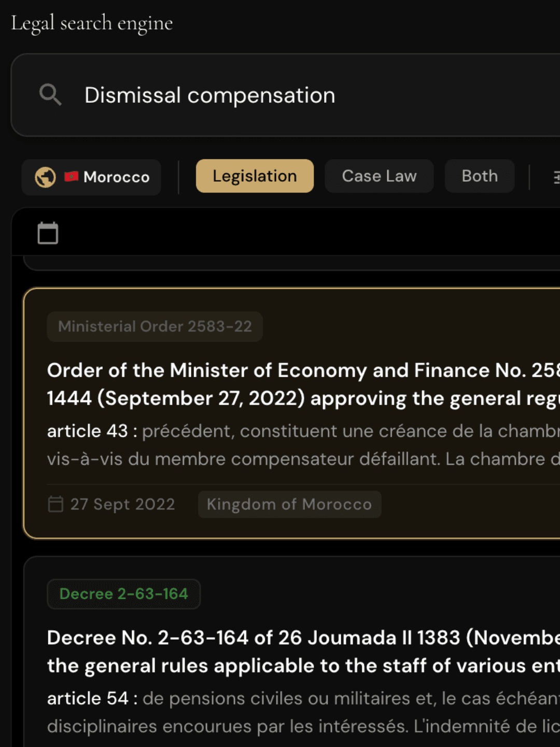Open the calendar date filter icon
Viewport: 560px width, 747px height.
click(48, 233)
